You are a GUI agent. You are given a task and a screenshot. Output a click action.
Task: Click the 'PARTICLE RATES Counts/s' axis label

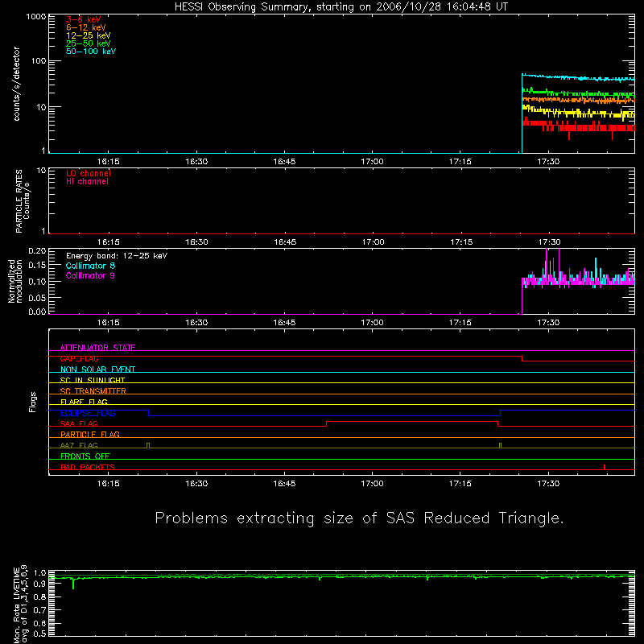(23, 201)
